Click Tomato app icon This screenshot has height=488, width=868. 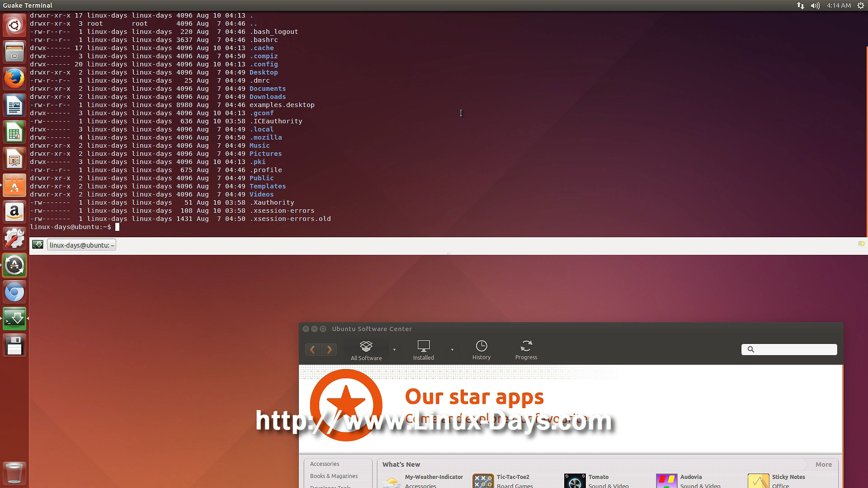tap(575, 481)
